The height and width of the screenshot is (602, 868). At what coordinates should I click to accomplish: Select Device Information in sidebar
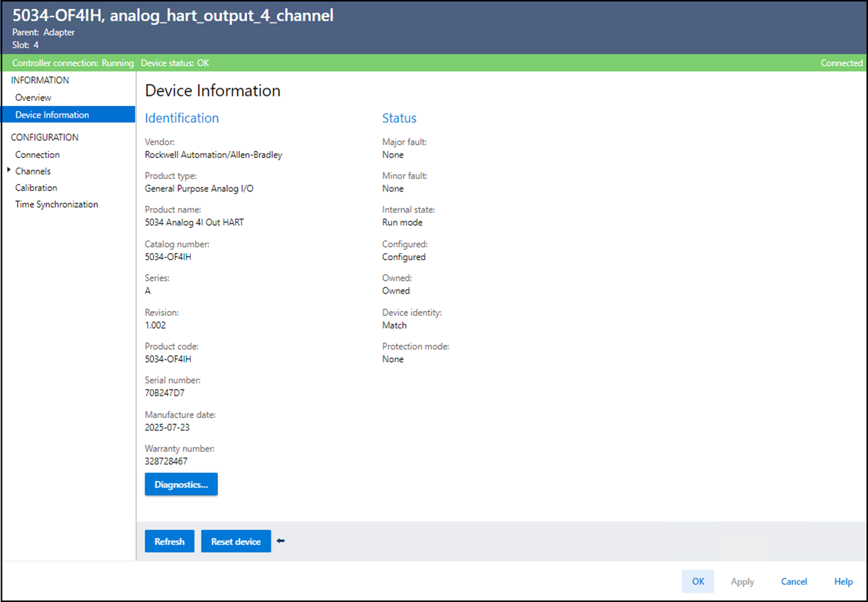[52, 115]
